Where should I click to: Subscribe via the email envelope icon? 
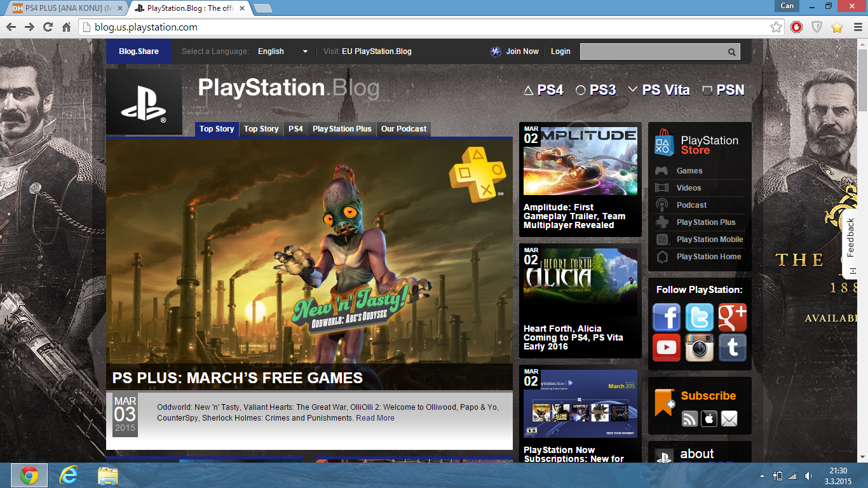729,419
